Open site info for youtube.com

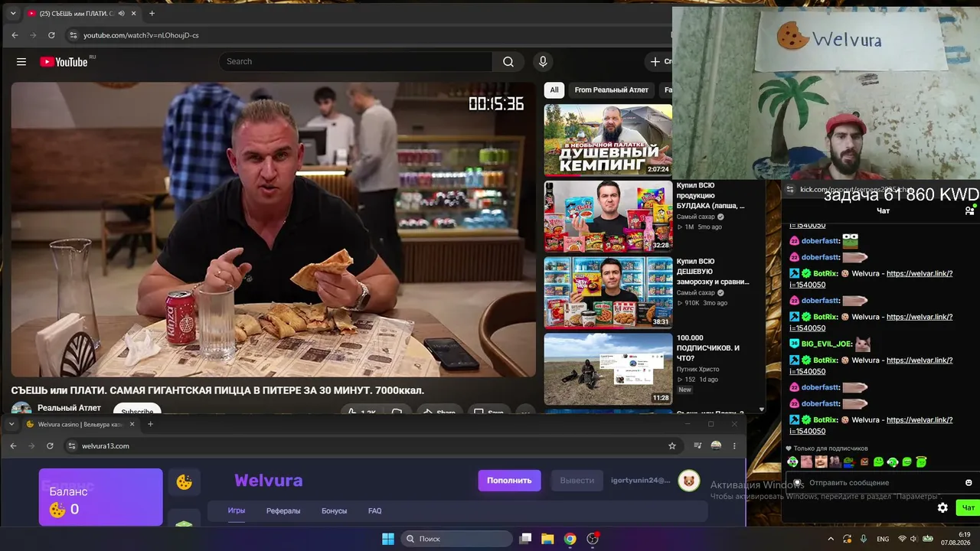coord(73,35)
